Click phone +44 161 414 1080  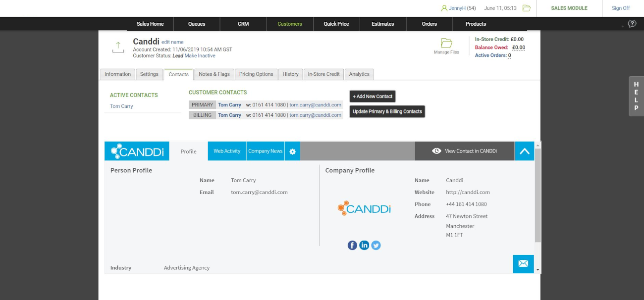click(x=466, y=204)
